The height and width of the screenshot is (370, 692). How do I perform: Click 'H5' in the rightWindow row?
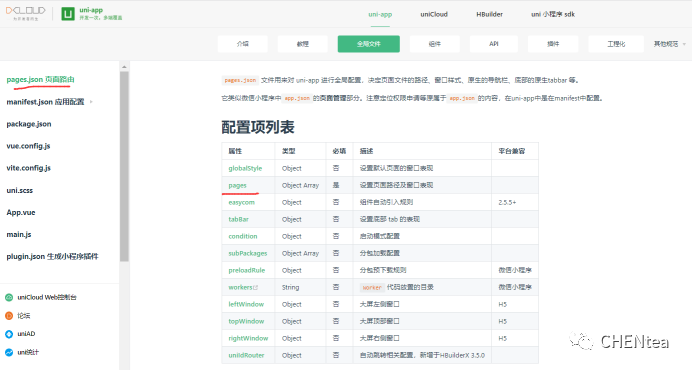click(503, 338)
